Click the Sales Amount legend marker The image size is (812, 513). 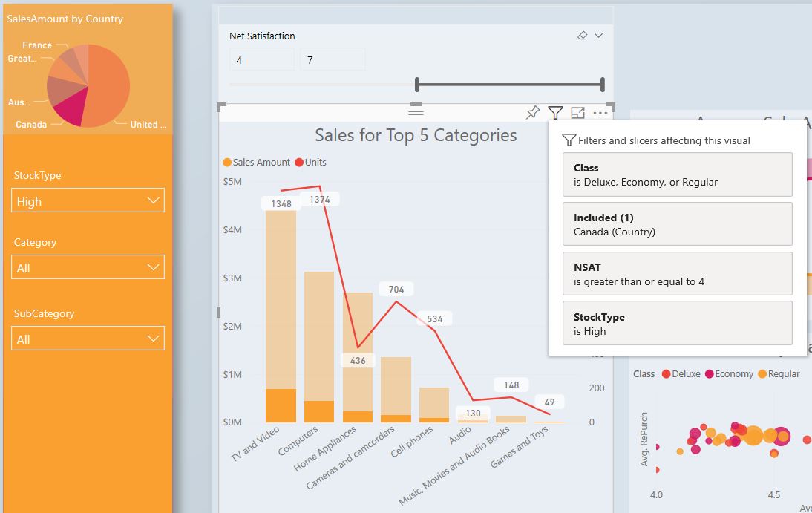pos(227,163)
